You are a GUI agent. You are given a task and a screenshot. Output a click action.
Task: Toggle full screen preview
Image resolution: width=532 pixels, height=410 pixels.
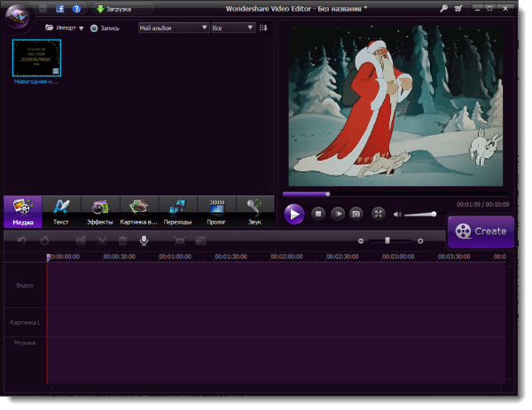point(378,214)
